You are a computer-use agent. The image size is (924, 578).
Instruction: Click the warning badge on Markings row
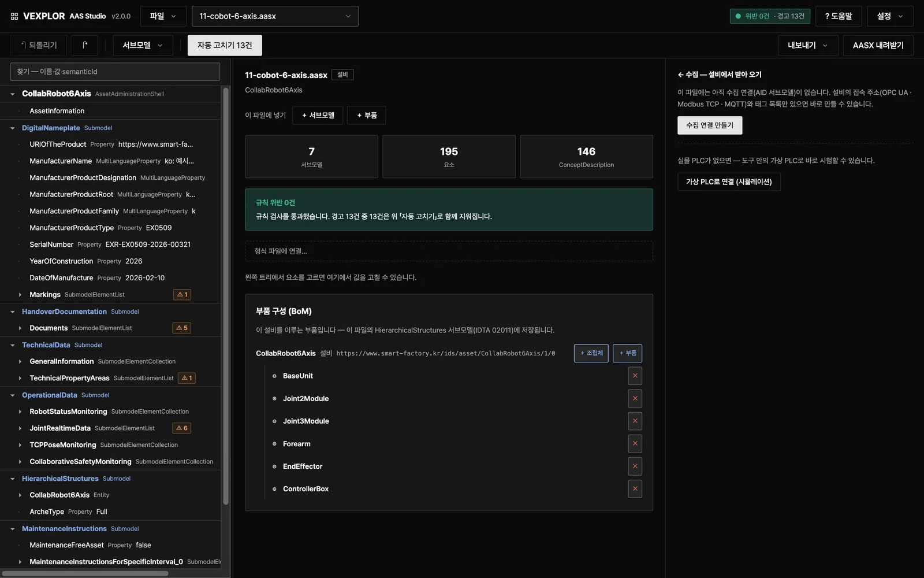(x=182, y=295)
